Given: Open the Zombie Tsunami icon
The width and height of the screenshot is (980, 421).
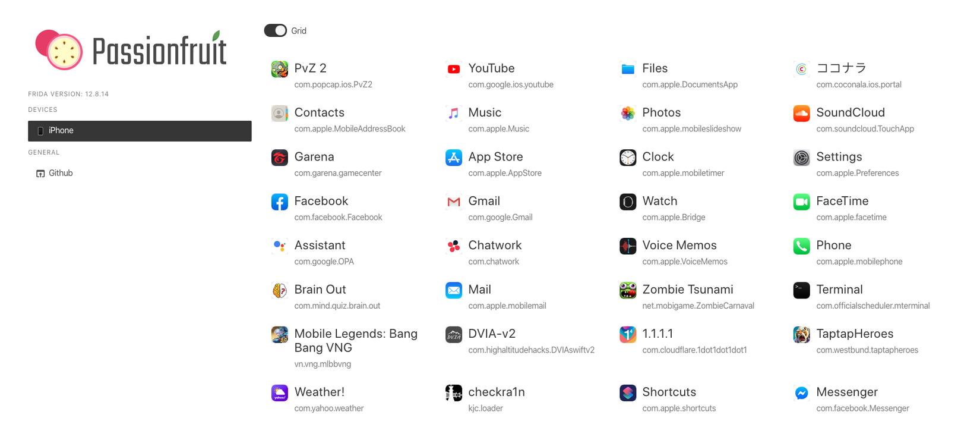Looking at the screenshot, I should click(628, 291).
